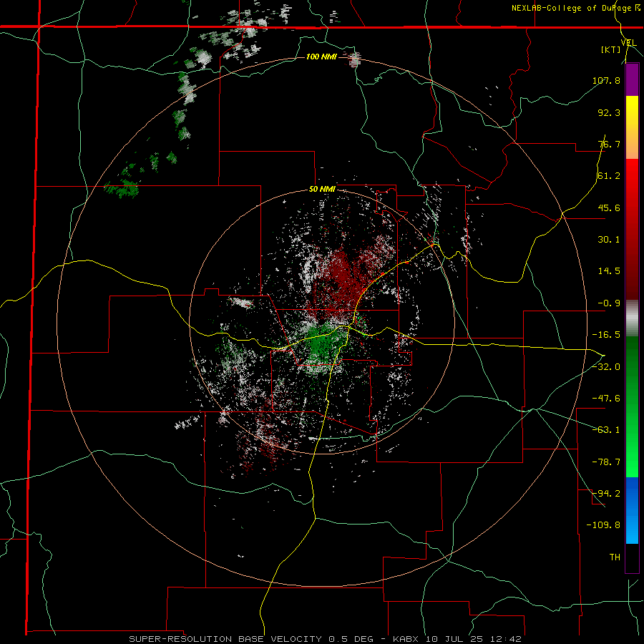Click the [KT] units label
Screen dimensions: 644x644
[x=611, y=49]
